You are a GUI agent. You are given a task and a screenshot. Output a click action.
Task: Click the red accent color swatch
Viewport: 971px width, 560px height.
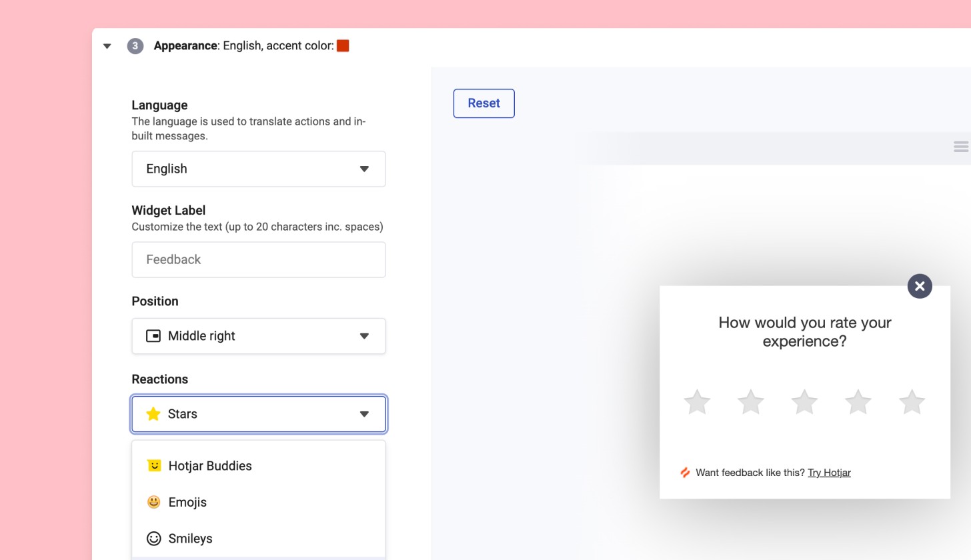[x=343, y=45]
